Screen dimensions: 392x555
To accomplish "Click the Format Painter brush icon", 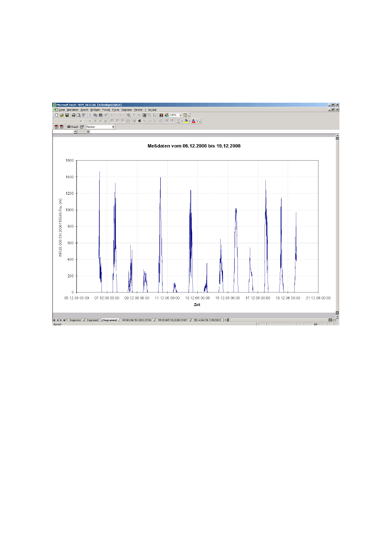I will (106, 115).
